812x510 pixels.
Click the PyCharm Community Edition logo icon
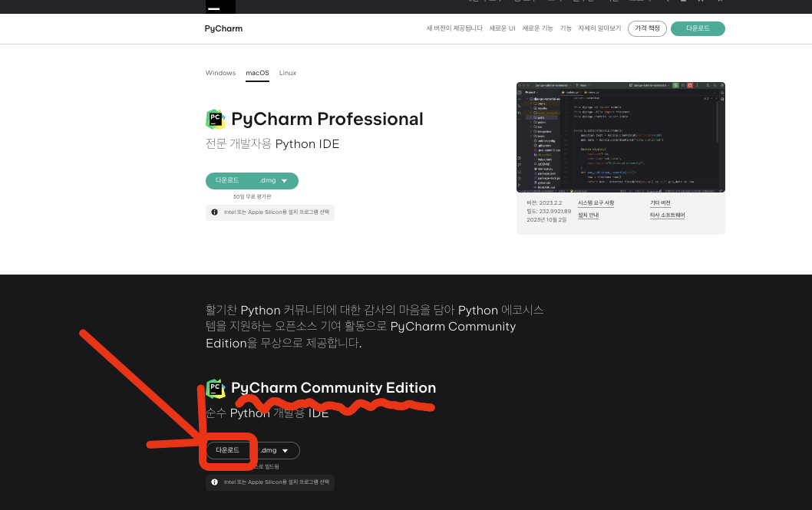pos(216,389)
